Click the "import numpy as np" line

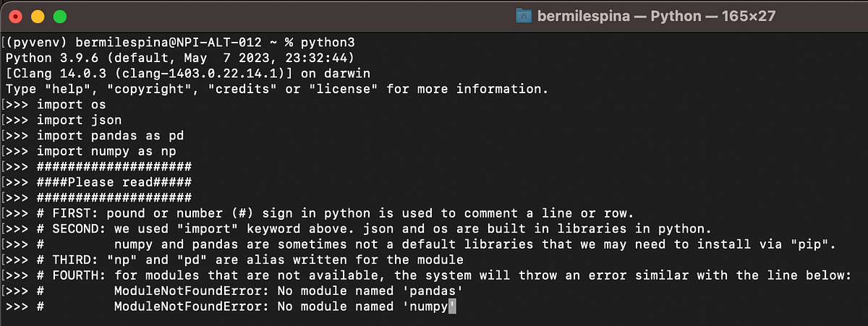click(x=93, y=151)
